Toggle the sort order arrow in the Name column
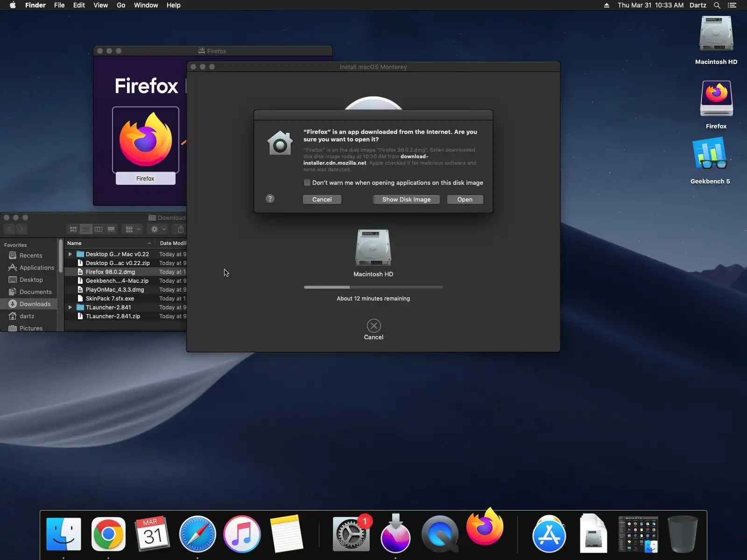Viewport: 747px width, 560px height. click(149, 243)
